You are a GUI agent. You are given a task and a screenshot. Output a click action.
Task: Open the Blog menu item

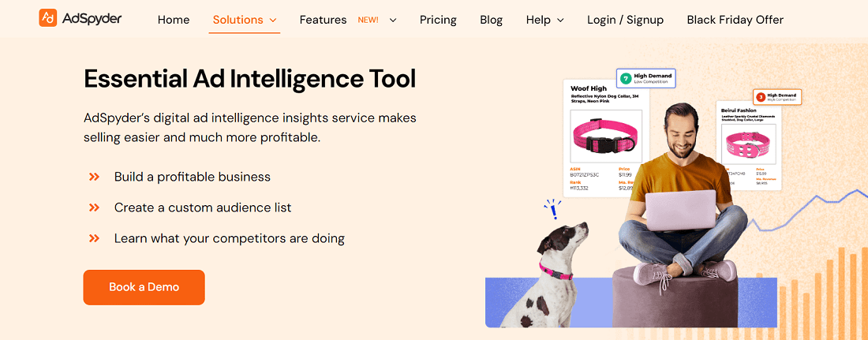(491, 20)
